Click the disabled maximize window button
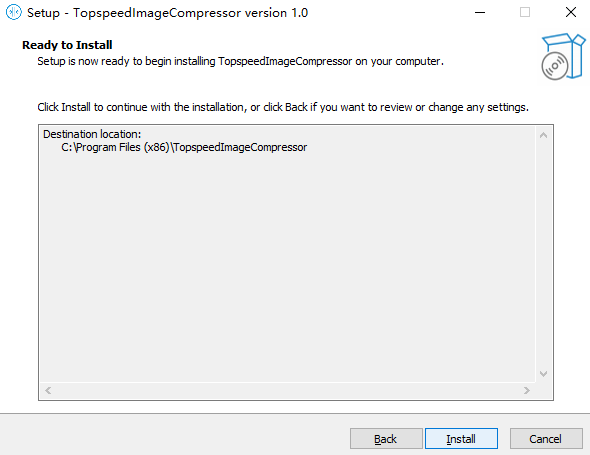This screenshot has width=590, height=455. point(525,12)
